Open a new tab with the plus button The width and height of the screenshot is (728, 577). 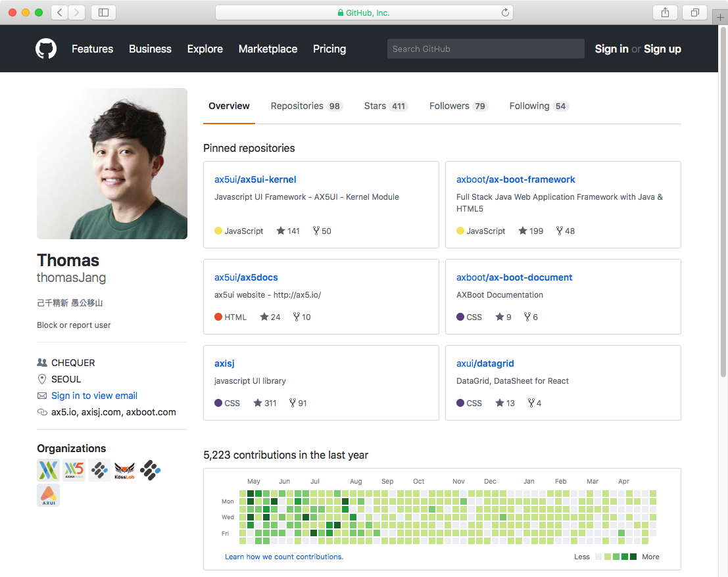pyautogui.click(x=720, y=18)
